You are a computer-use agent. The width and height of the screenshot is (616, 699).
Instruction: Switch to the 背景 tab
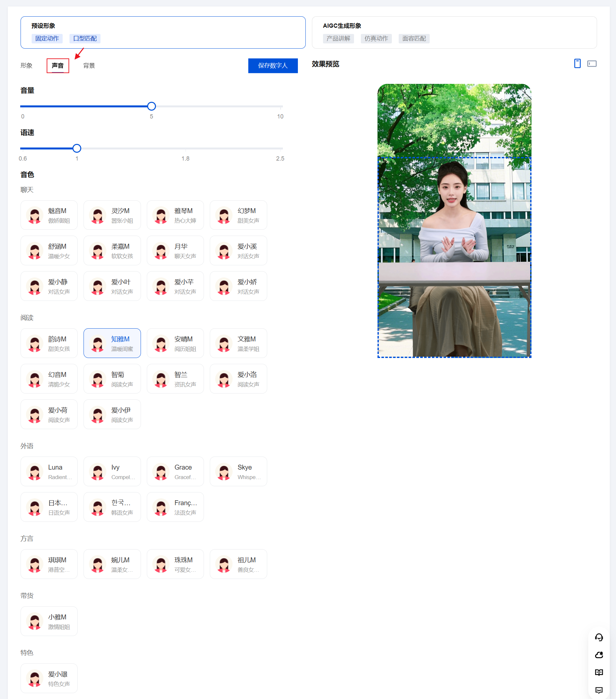pos(89,66)
